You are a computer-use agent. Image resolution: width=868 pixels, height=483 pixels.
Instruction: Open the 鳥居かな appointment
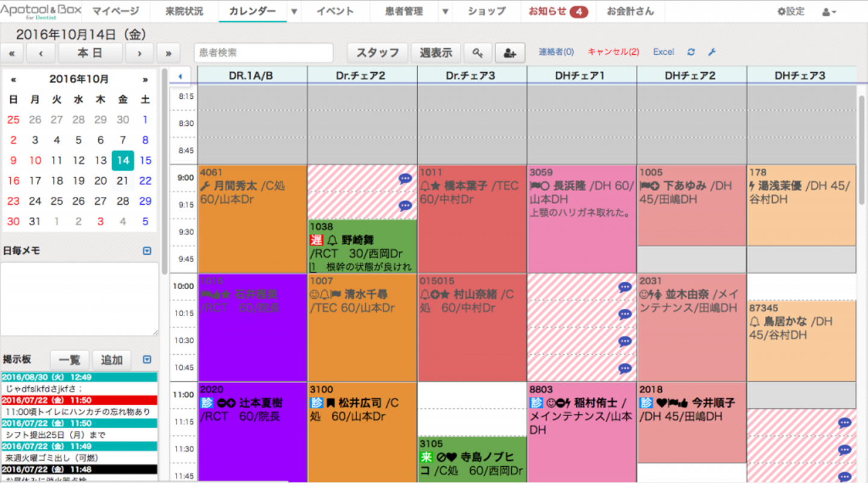click(x=802, y=341)
